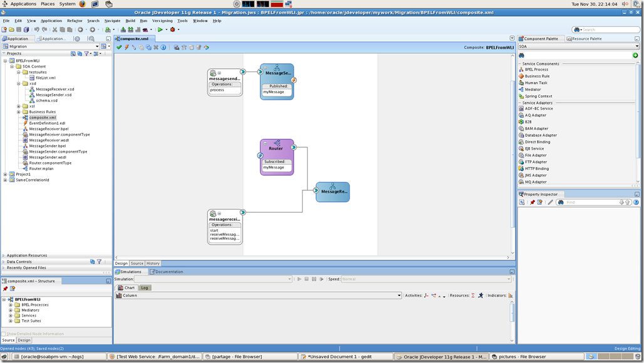
Task: Expand the Mediators node in Structure
Action: pyautogui.click(x=11, y=310)
